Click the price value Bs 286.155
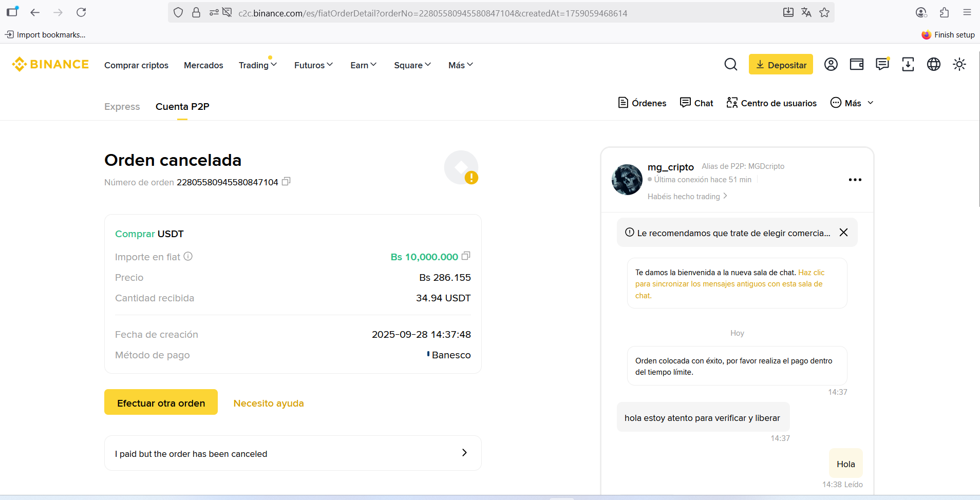This screenshot has width=980, height=500. tap(445, 278)
